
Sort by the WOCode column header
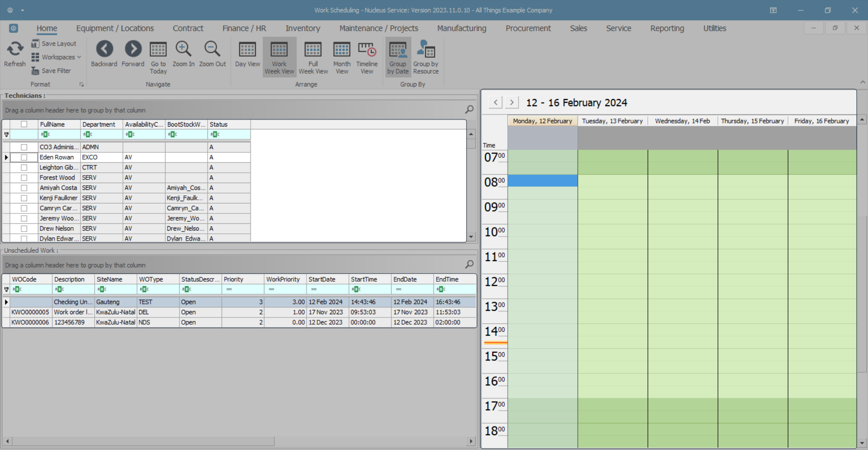click(31, 279)
